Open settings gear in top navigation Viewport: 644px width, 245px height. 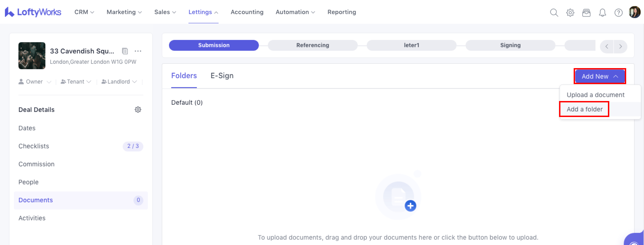pos(570,12)
